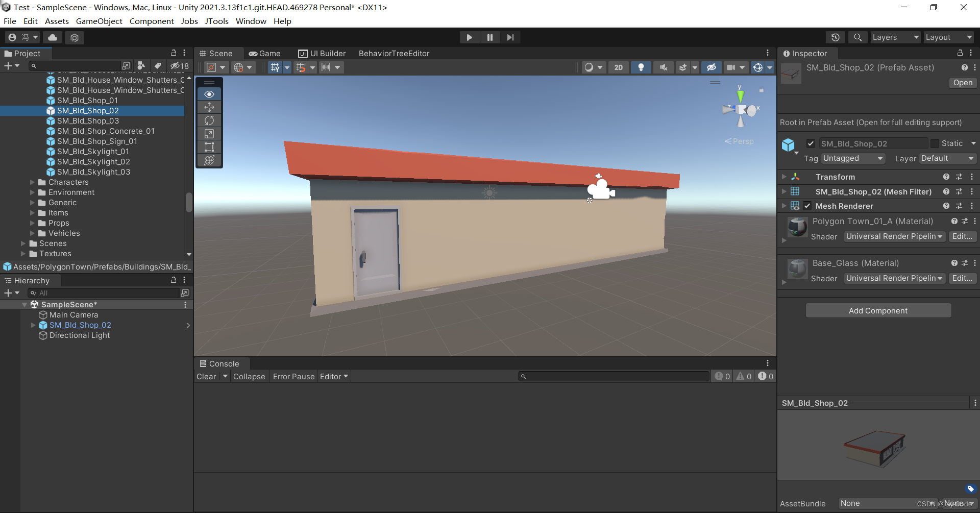The height and width of the screenshot is (513, 980).
Task: Open the Layers dropdown
Action: [895, 37]
